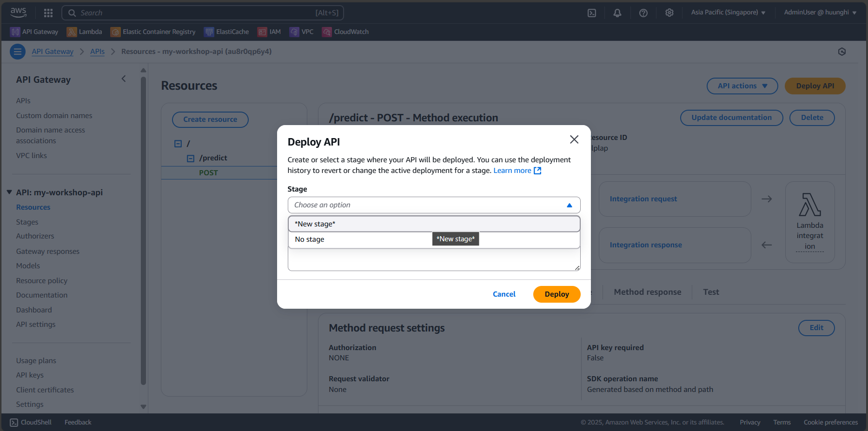
Task: Collapse the /predict resource node
Action: (191, 159)
